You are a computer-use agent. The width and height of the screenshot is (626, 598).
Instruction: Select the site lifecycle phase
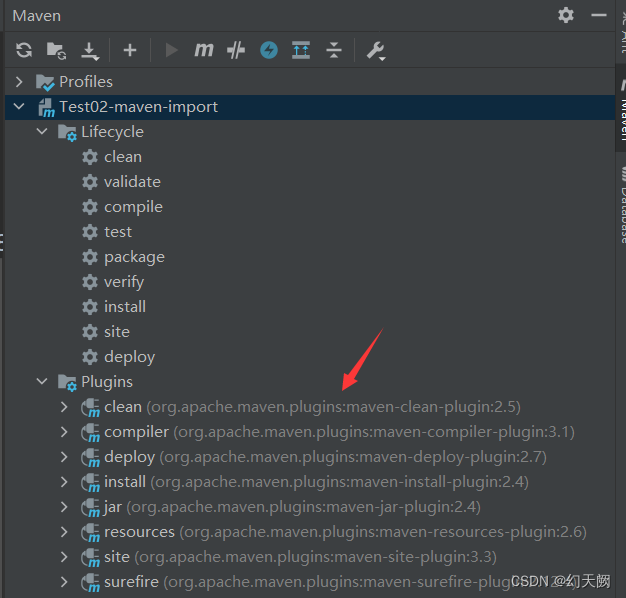(x=117, y=332)
